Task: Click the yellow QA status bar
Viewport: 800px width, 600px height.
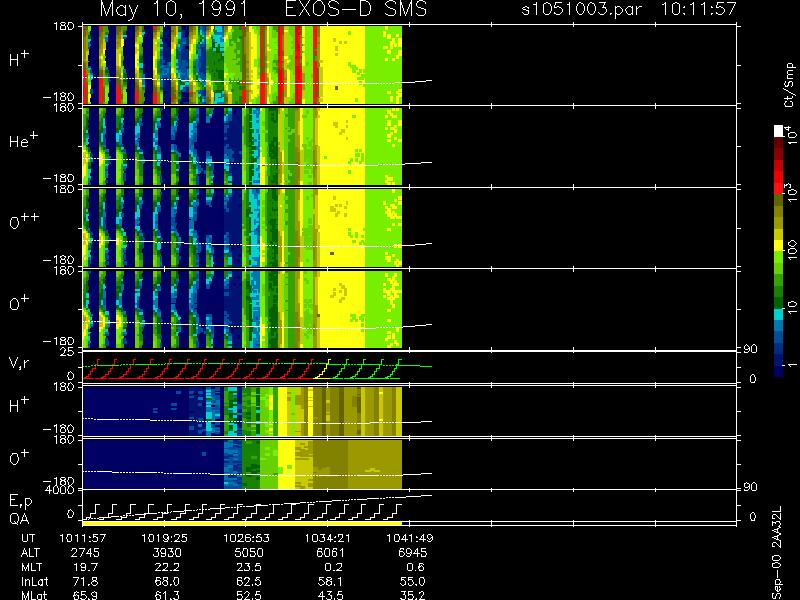Action: [242, 523]
